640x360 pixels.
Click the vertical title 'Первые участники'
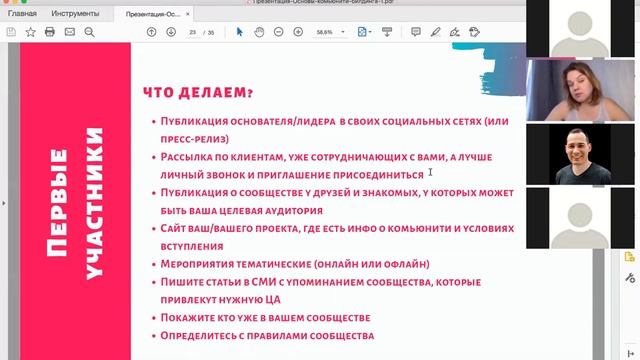point(76,204)
